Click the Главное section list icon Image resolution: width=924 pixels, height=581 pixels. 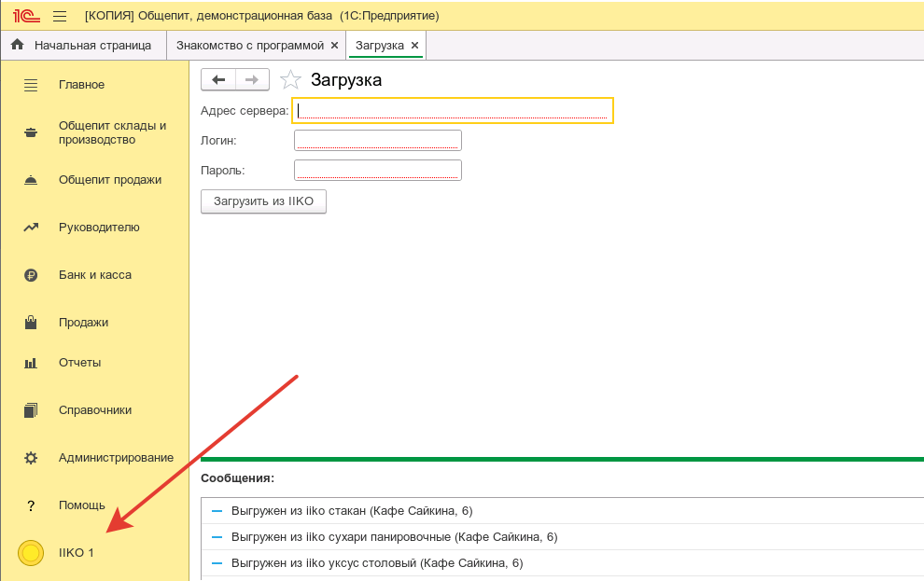pos(31,85)
